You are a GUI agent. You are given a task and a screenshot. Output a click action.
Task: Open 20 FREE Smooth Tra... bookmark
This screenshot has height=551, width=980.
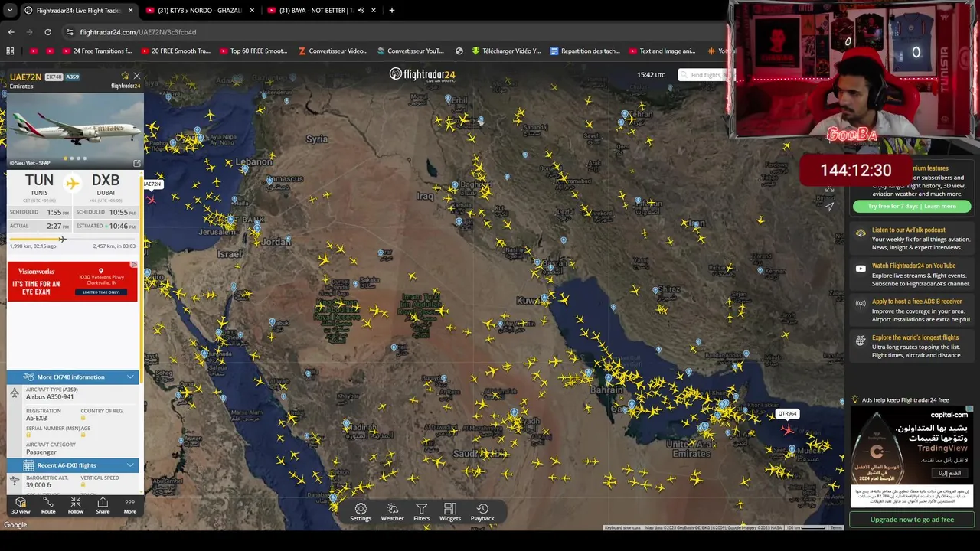175,51
